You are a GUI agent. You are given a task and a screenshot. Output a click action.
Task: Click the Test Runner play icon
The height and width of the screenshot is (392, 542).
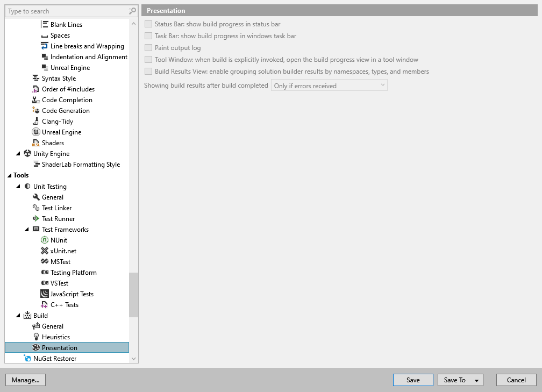pos(36,218)
